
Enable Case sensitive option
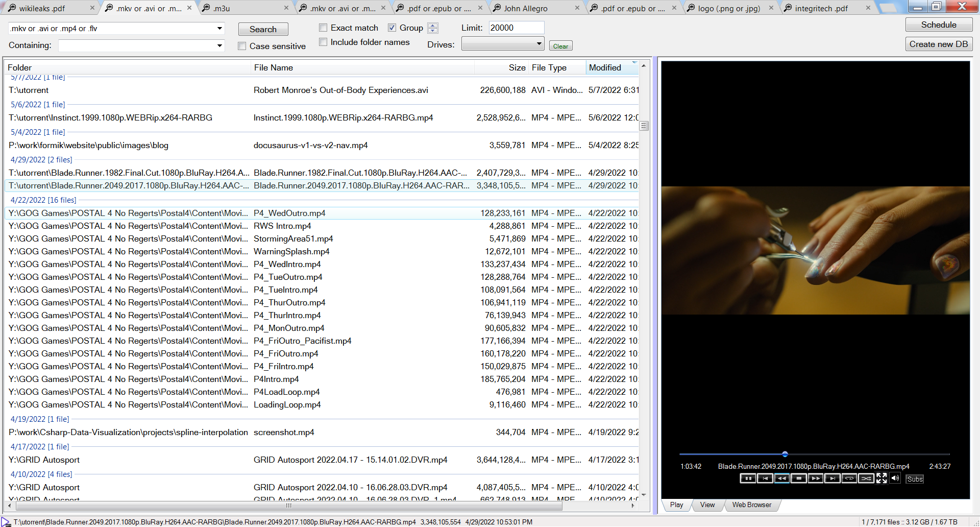click(x=242, y=46)
